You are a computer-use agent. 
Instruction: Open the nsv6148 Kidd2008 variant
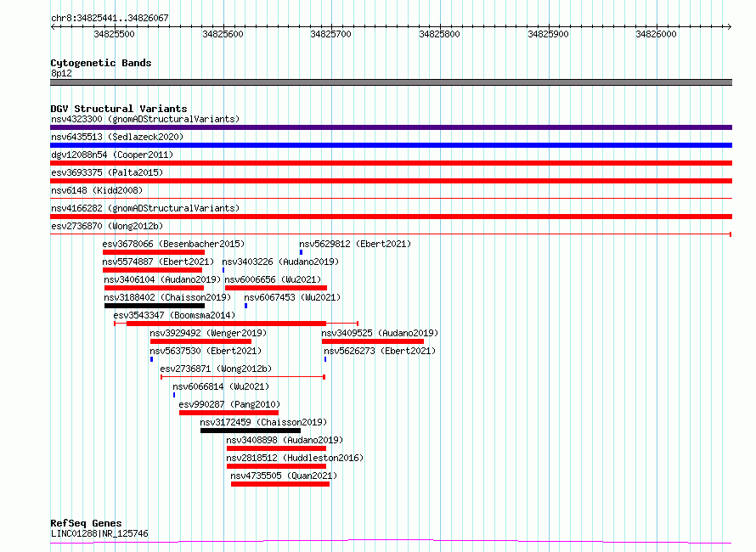point(97,190)
